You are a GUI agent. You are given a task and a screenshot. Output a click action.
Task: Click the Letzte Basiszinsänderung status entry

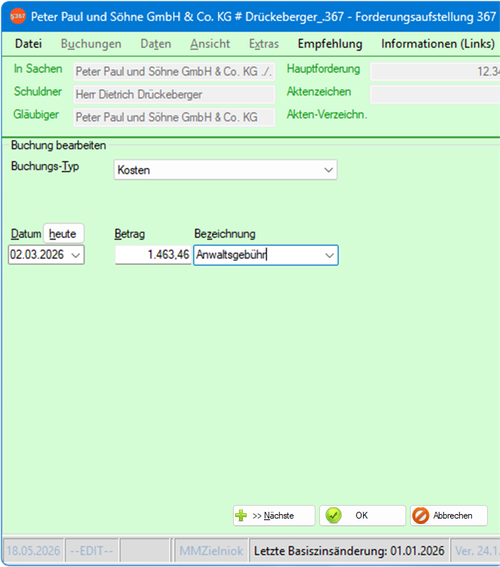[349, 551]
